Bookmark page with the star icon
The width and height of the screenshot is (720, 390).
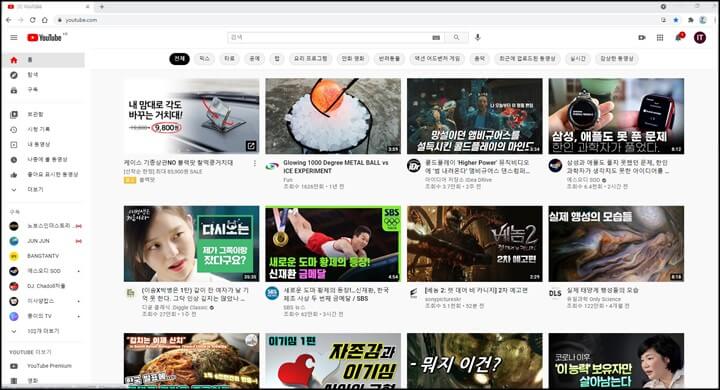(675, 20)
